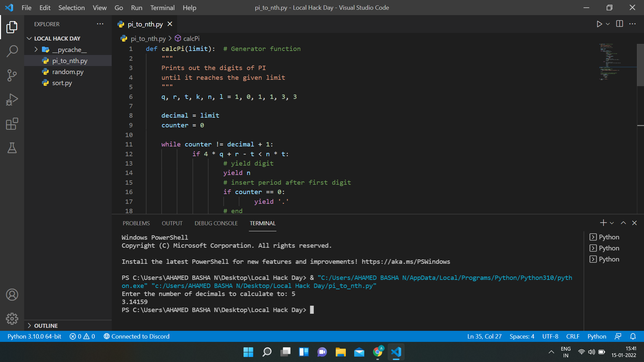The height and width of the screenshot is (362, 644).
Task: Open the Manage settings gear
Action: pyautogui.click(x=12, y=319)
